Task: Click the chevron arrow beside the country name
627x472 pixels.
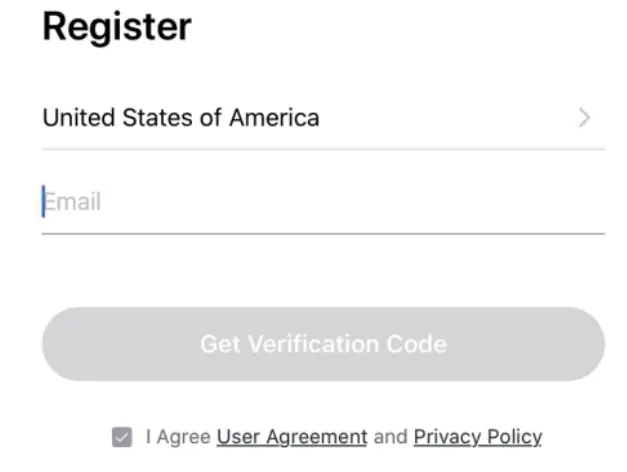Action: pos(585,118)
